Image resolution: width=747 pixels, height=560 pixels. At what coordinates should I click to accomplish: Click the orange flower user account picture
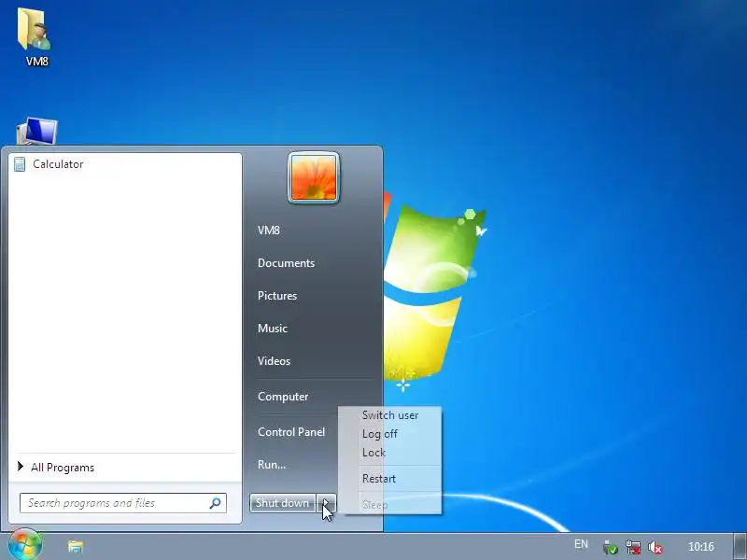314,177
